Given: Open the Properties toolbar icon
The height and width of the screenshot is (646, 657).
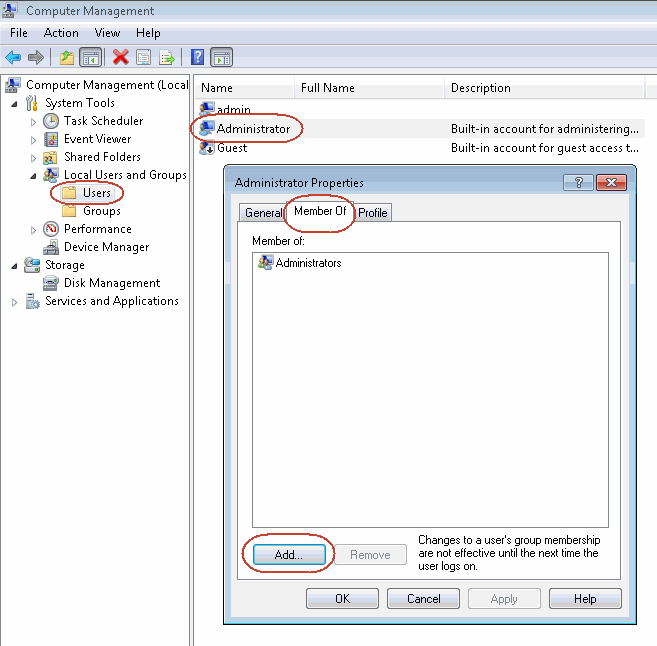Looking at the screenshot, I should 144,58.
